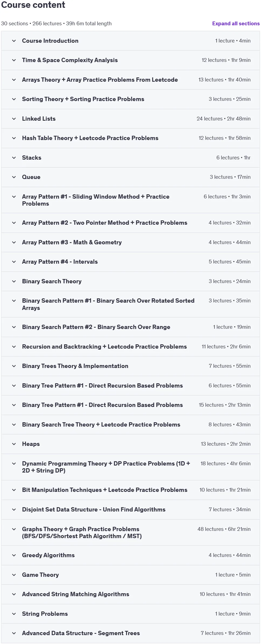Expand the Queue section chevron
This screenshot has width=261, height=644.
pyautogui.click(x=14, y=177)
